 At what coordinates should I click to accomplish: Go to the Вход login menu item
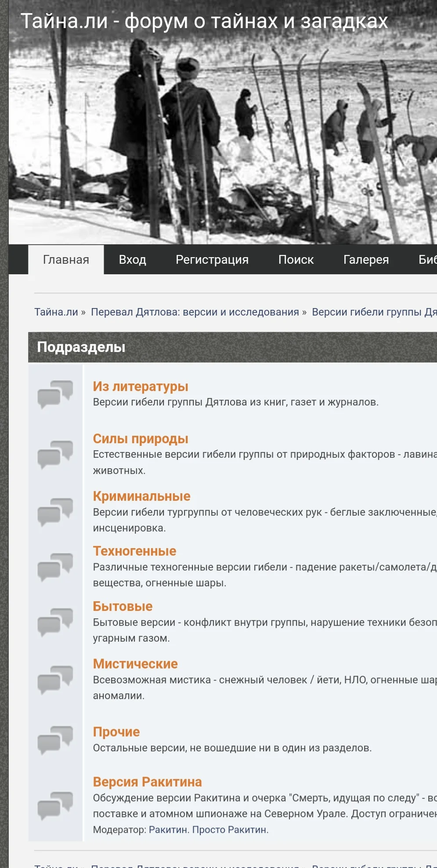tap(132, 260)
